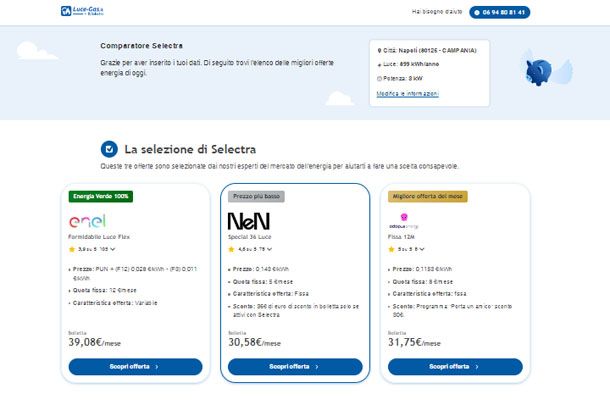Click the Octopus Energy logo
The width and height of the screenshot is (610, 405).
(403, 221)
